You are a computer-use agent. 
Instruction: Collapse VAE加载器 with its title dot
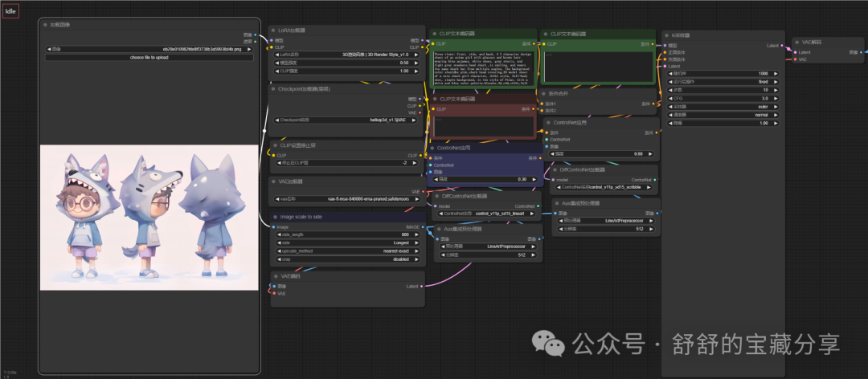tap(273, 181)
